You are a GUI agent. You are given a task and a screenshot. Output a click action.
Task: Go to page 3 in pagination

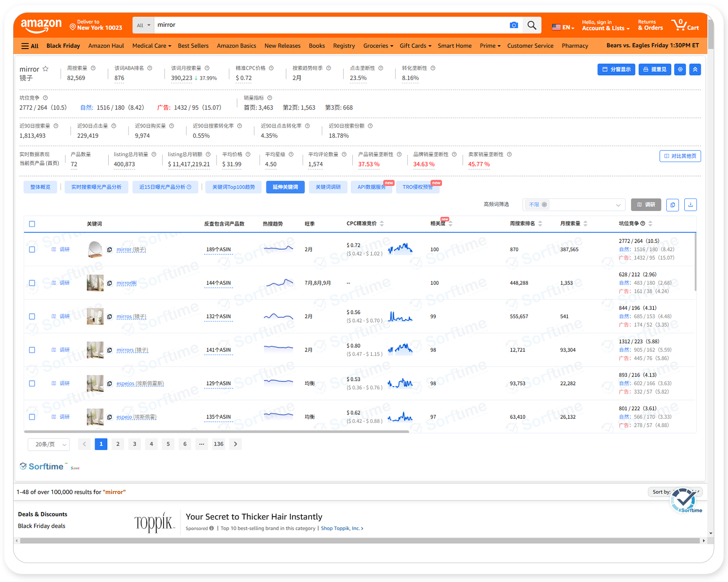(x=134, y=444)
